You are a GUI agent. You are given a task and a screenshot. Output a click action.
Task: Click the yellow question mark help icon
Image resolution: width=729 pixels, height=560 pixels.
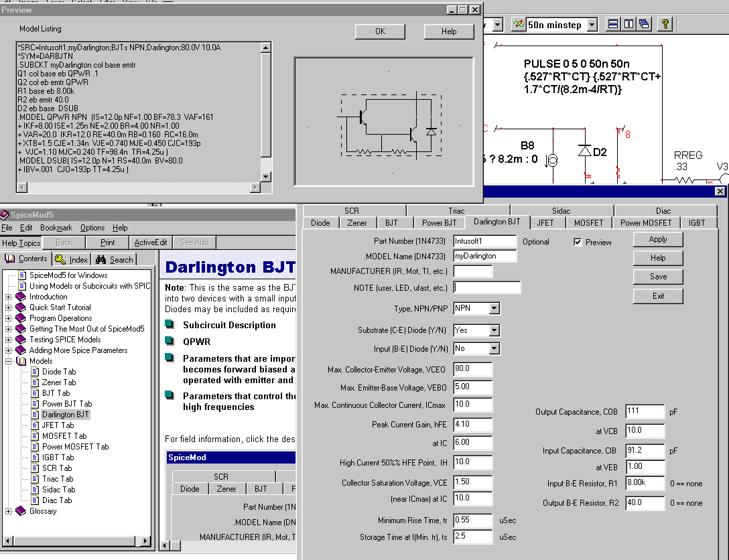coord(664,25)
